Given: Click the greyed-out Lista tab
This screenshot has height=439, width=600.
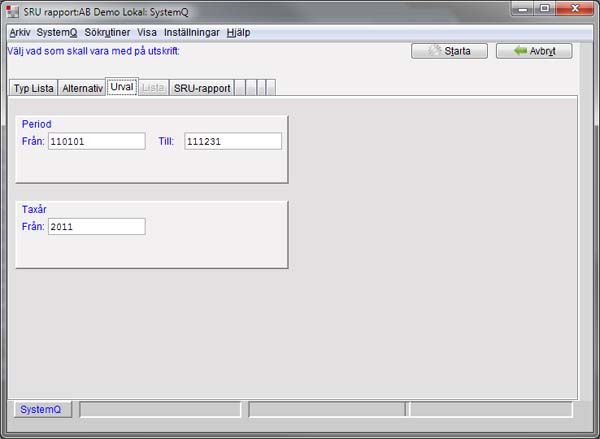Looking at the screenshot, I should click(x=153, y=88).
